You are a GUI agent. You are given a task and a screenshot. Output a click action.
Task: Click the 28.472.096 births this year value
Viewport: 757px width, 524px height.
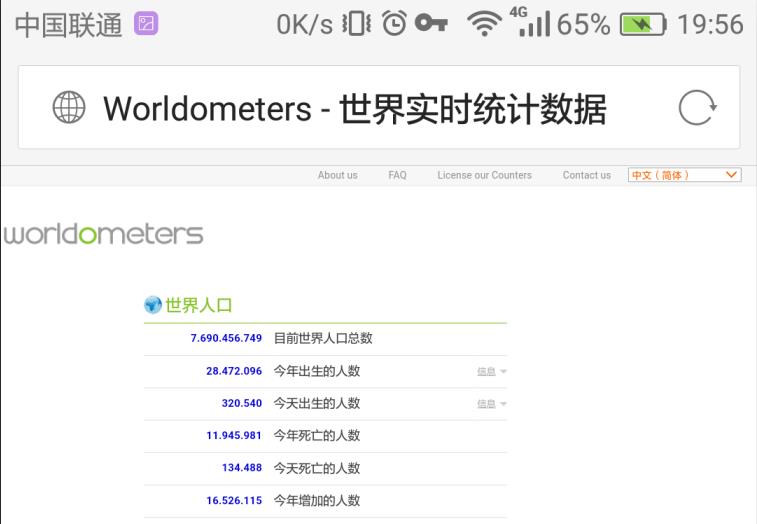click(x=234, y=371)
